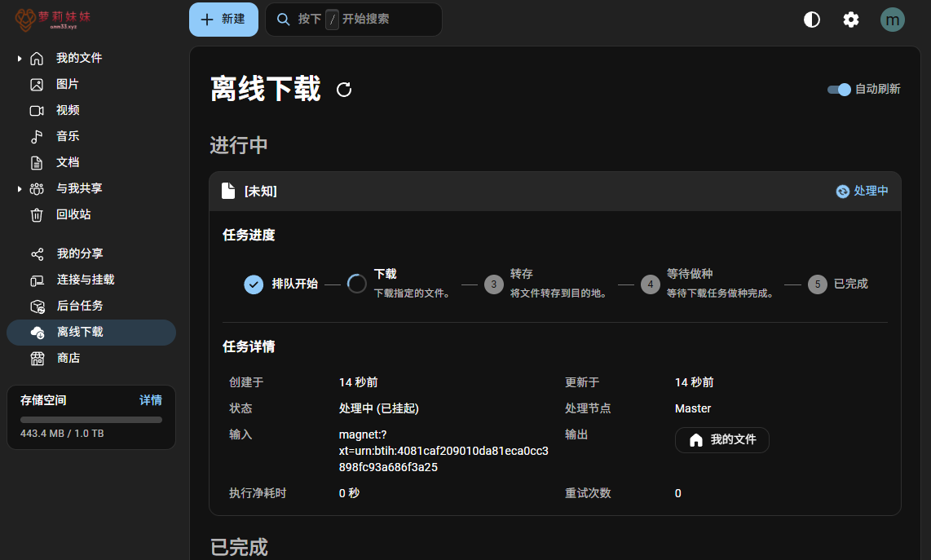Screen dimensions: 931x560
Task: Expand the 与我共享 tree arrow
Action: tap(20, 188)
